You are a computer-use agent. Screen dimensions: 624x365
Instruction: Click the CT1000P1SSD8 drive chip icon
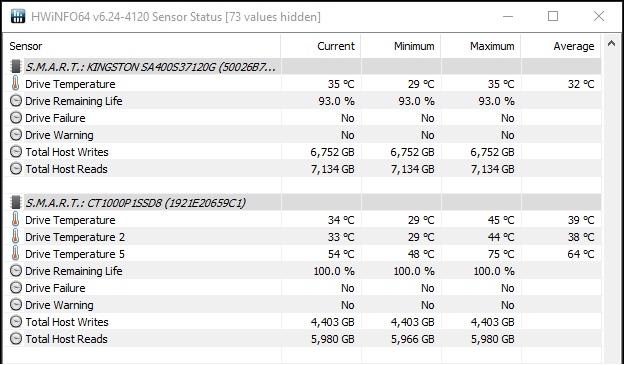click(x=16, y=203)
